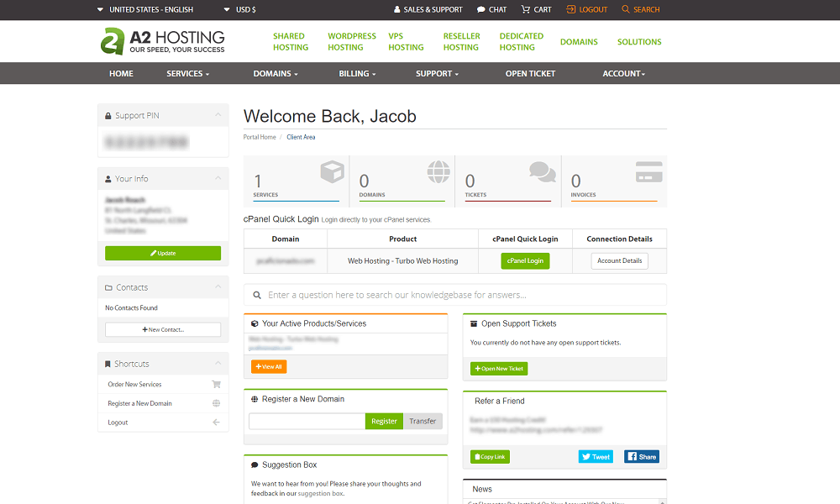Expand the Domains dropdown in the gray navigation bar

tap(276, 73)
